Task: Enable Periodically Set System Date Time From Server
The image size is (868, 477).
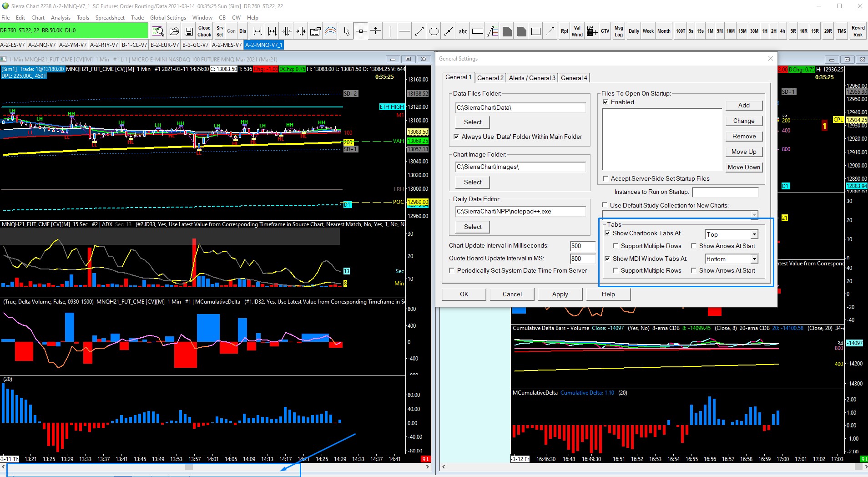Action: point(452,270)
